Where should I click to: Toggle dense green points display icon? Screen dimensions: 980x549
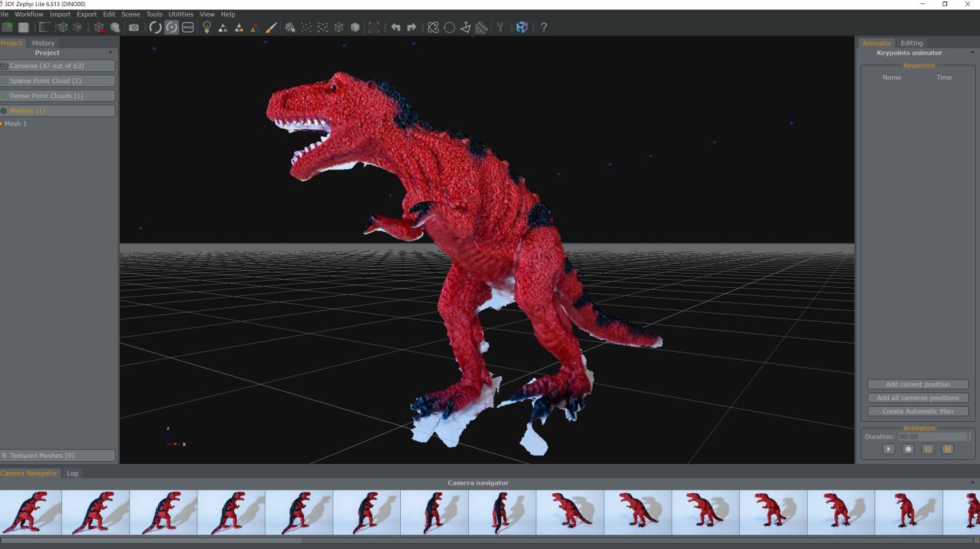tap(323, 27)
